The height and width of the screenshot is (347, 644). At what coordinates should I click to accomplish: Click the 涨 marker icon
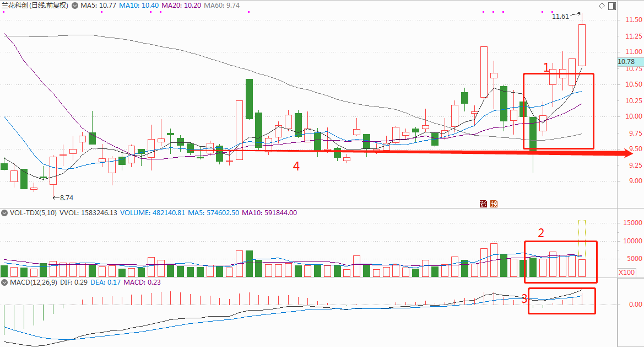click(x=483, y=204)
